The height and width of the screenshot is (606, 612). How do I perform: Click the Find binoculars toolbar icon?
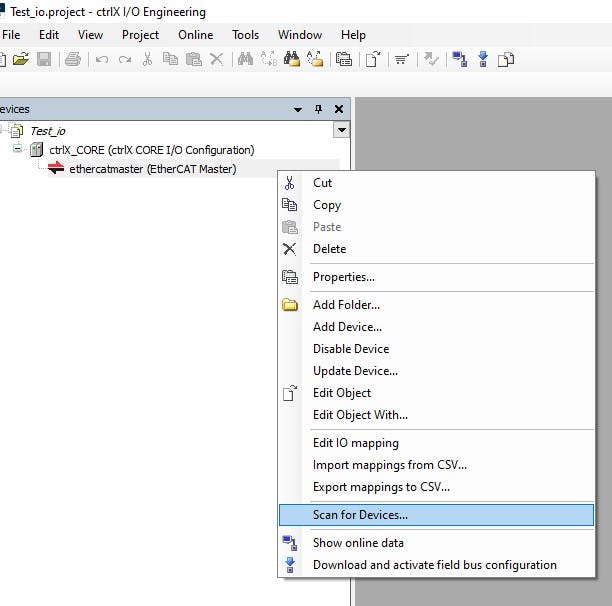pyautogui.click(x=245, y=59)
